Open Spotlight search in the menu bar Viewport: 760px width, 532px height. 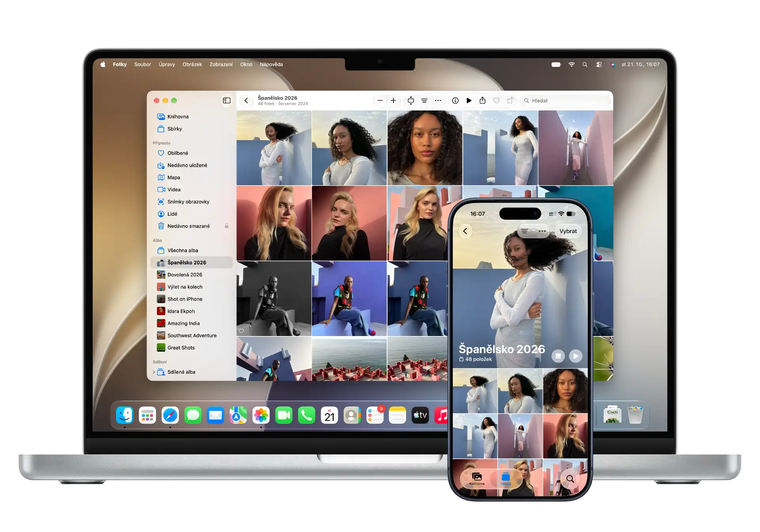[585, 65]
